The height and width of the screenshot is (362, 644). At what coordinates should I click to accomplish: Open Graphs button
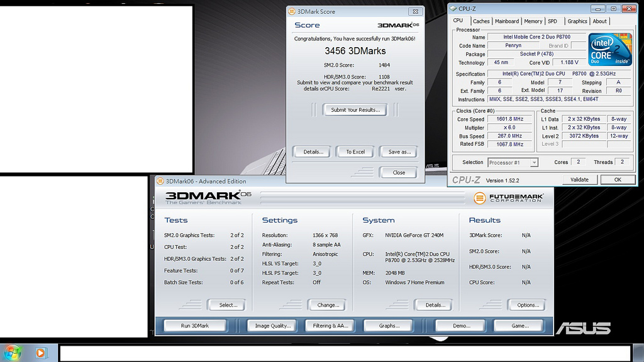point(389,326)
